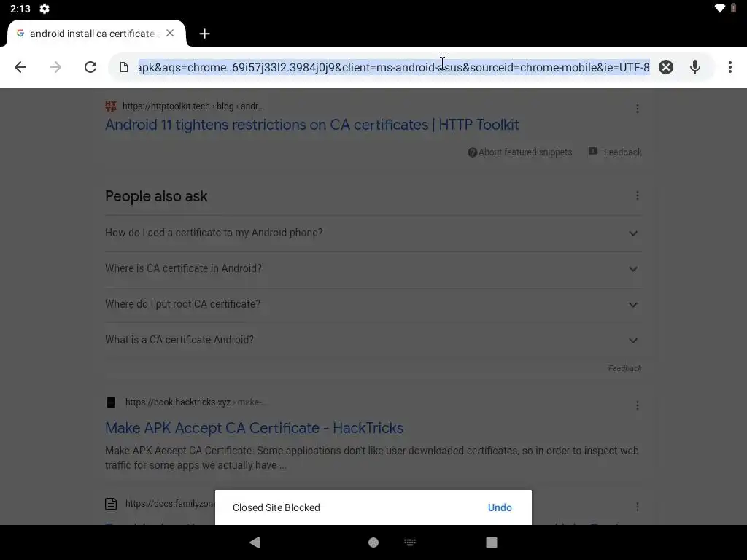Click the forward navigation arrow
The height and width of the screenshot is (560, 747).
55,67
